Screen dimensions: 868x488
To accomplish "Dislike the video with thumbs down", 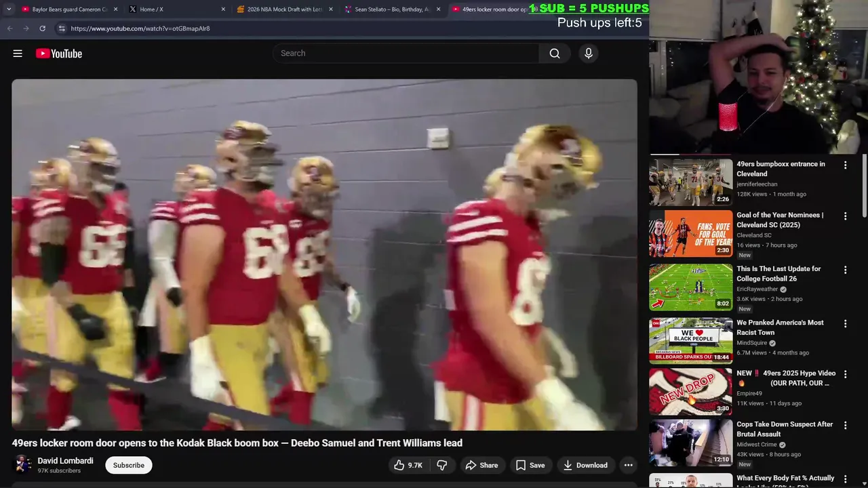I will (x=442, y=465).
